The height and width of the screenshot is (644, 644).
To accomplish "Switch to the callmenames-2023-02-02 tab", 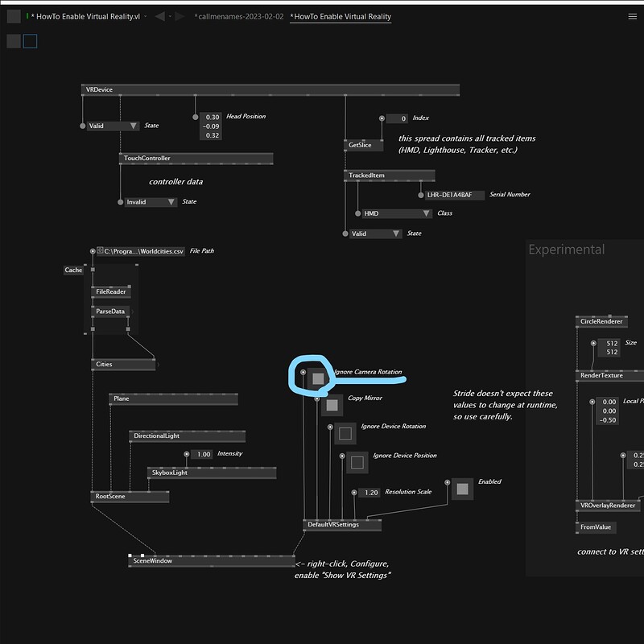I will pyautogui.click(x=238, y=16).
